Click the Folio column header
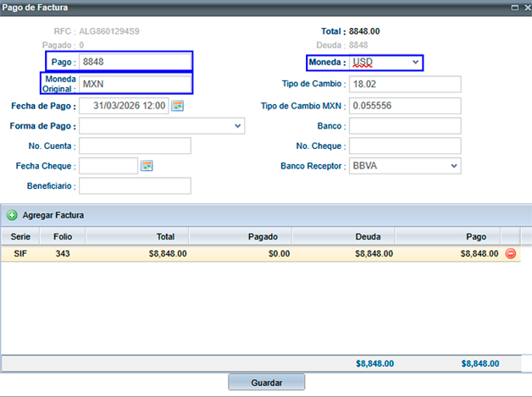The image size is (532, 397). click(63, 236)
